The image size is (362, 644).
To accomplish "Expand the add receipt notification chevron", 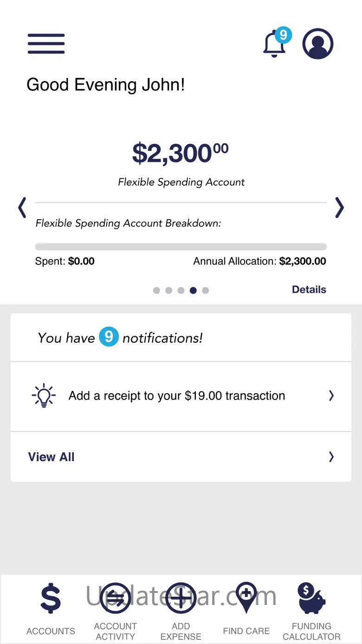I will (331, 396).
